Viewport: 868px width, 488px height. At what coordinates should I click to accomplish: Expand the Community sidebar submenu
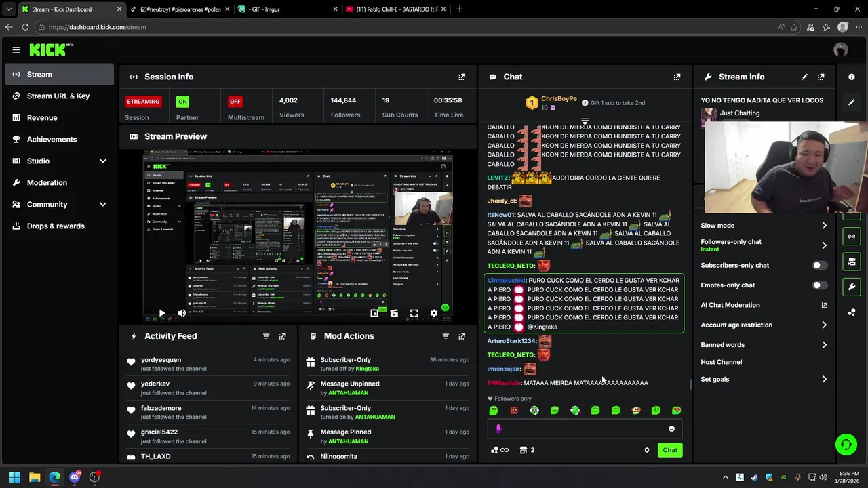103,205
